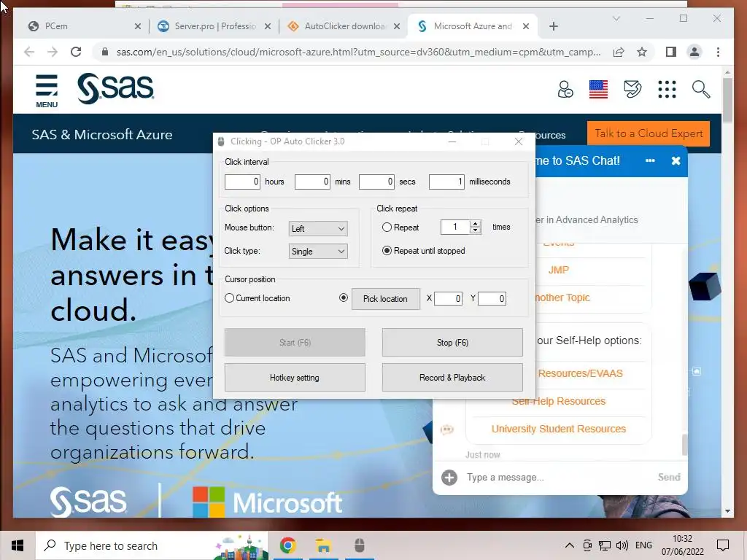Increase repeat count with up arrow
Image resolution: width=747 pixels, height=560 pixels.
pyautogui.click(x=475, y=223)
